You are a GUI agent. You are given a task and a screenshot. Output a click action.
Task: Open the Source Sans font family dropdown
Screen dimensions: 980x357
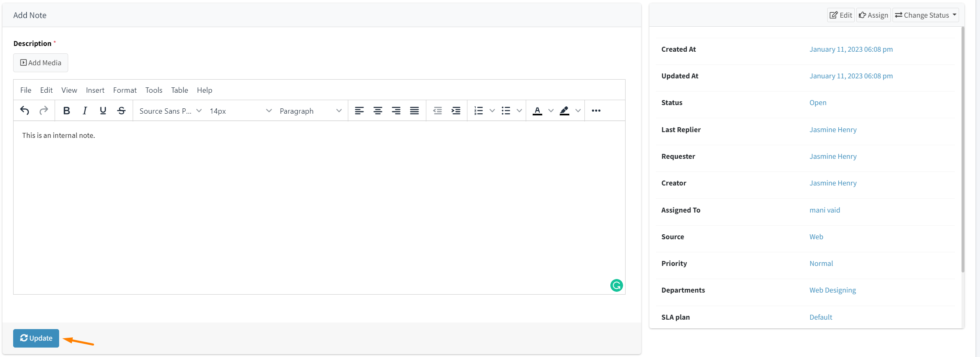pos(170,111)
